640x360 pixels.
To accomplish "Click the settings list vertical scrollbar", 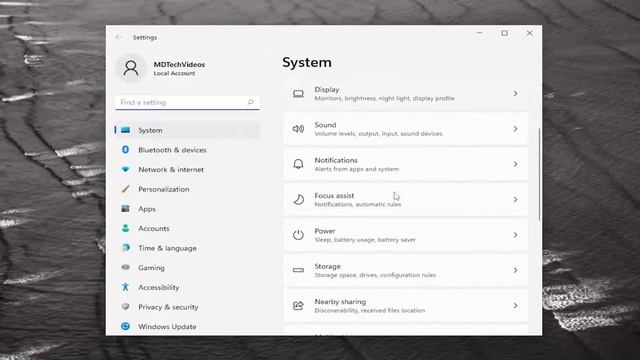I will pyautogui.click(x=540, y=175).
